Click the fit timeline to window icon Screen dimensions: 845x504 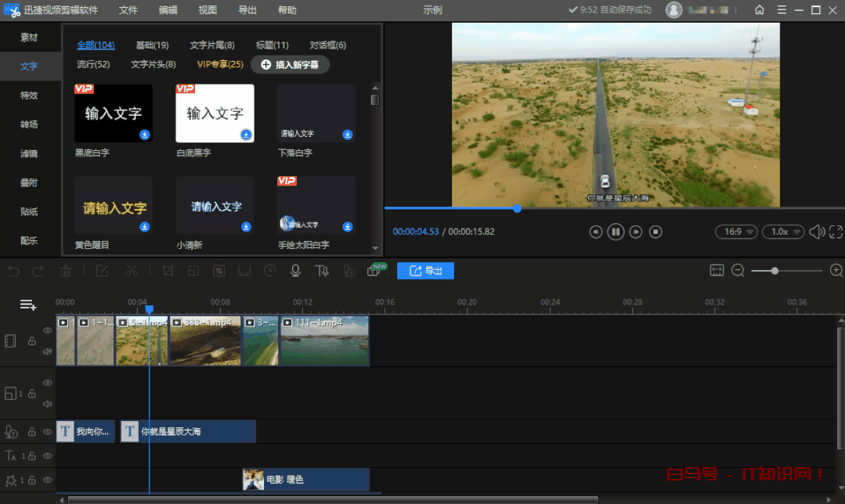[717, 271]
